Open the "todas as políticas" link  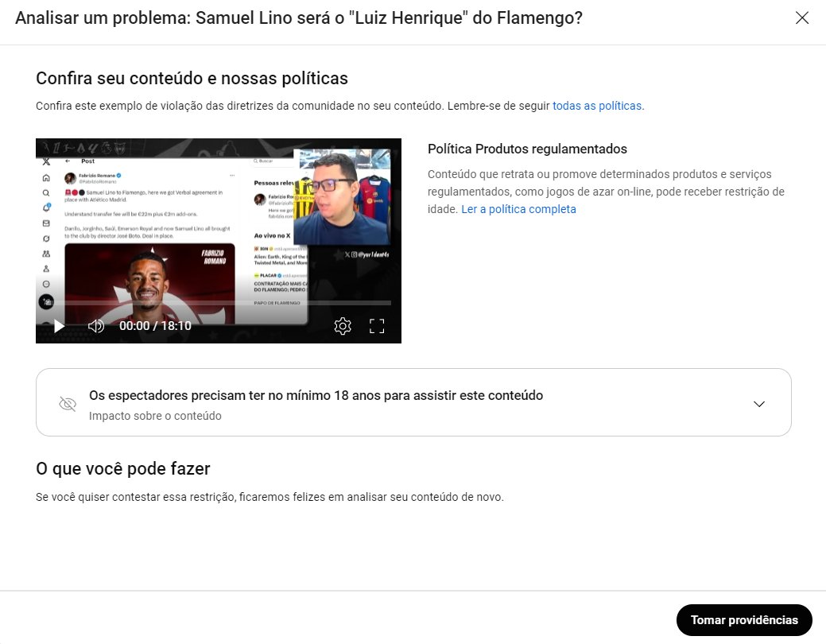tap(598, 106)
